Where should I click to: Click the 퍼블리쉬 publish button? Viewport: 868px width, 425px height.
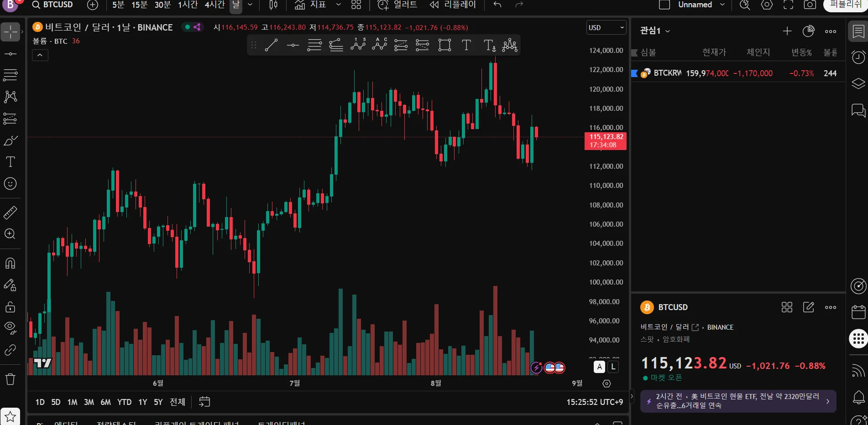click(x=845, y=5)
